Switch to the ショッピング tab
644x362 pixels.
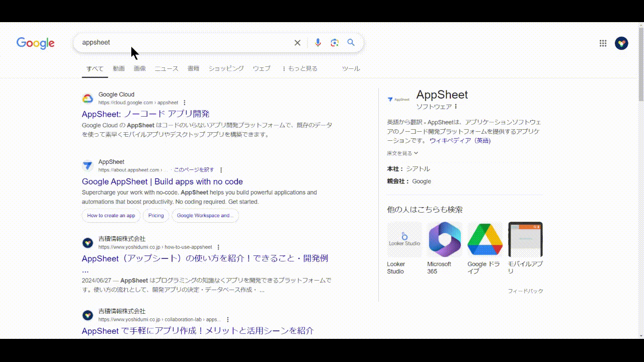[226, 69]
